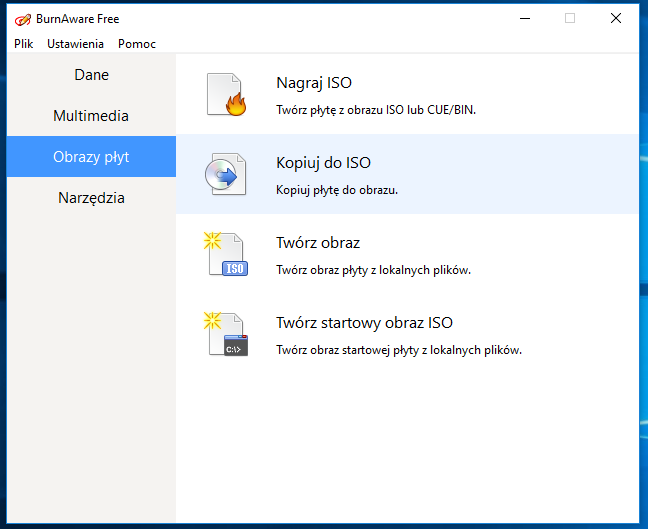Click the Kopiuj do ISO disc icon
This screenshot has width=648, height=529.
click(x=226, y=174)
